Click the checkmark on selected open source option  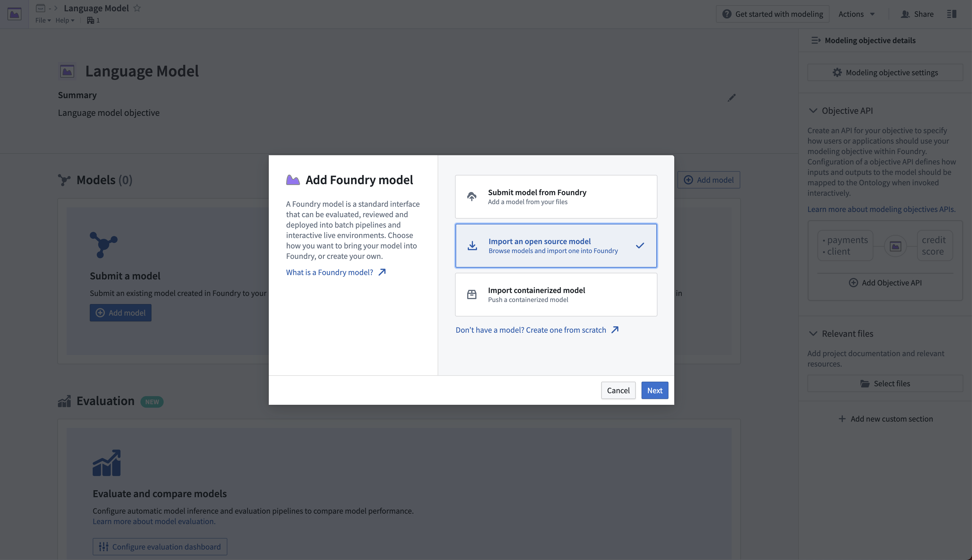pos(640,245)
